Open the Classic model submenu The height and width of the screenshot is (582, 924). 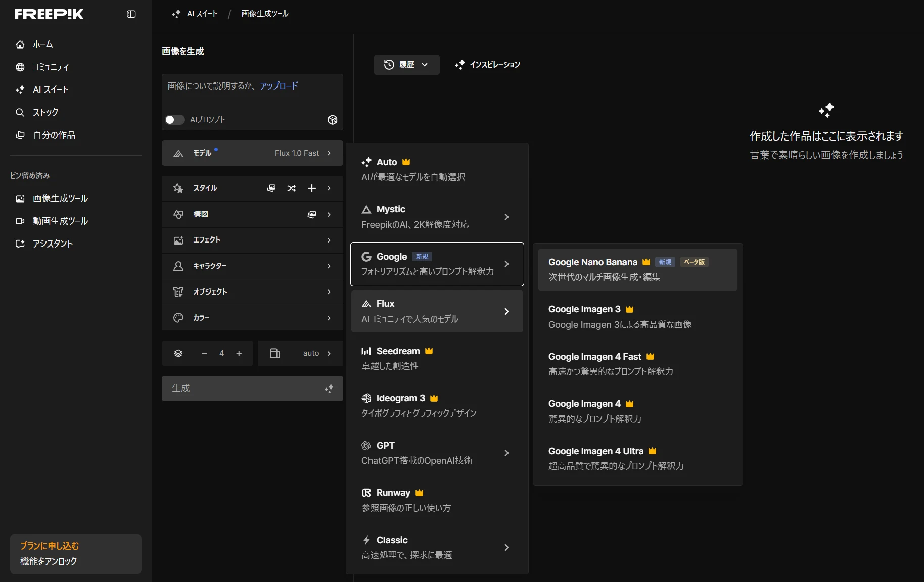coord(437,547)
